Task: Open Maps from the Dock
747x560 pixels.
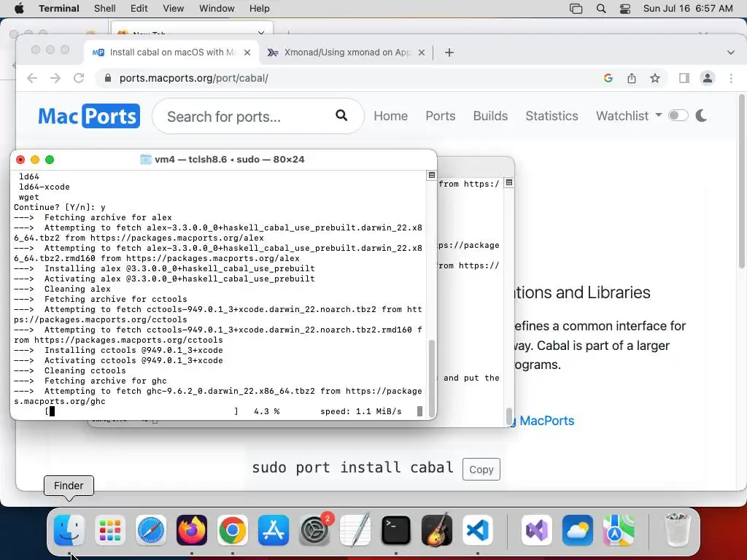Action: point(619,530)
